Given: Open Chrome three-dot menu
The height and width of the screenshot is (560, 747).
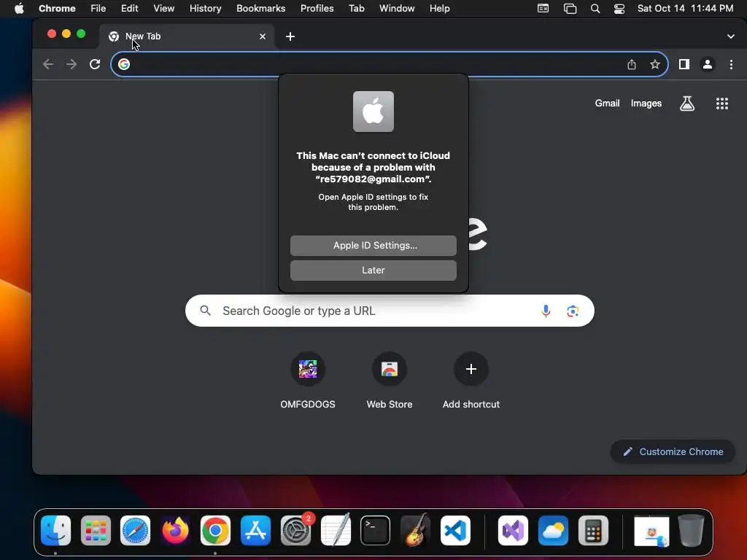Looking at the screenshot, I should [x=731, y=64].
